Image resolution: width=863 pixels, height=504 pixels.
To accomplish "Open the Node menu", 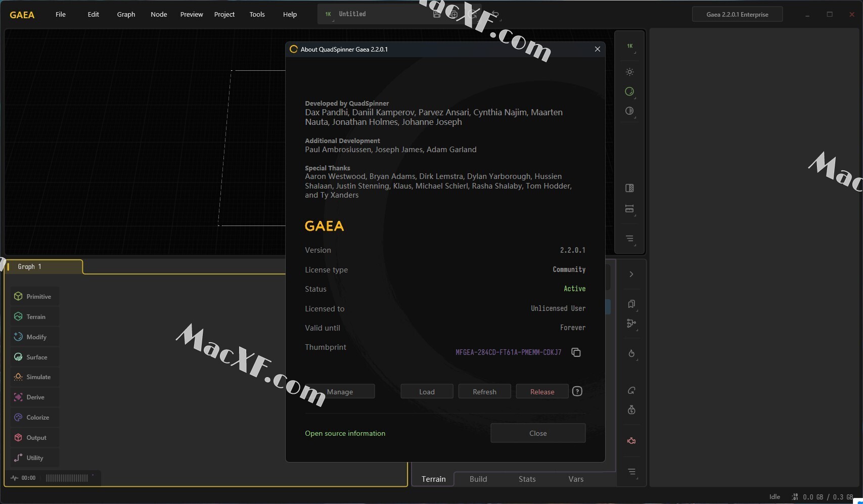I will (x=159, y=14).
